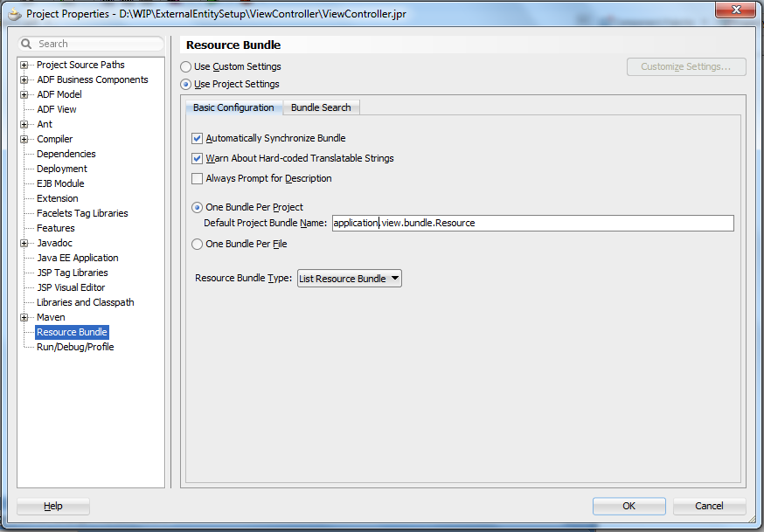Image resolution: width=764 pixels, height=532 pixels.
Task: Select Ant label in tree
Action: (45, 124)
